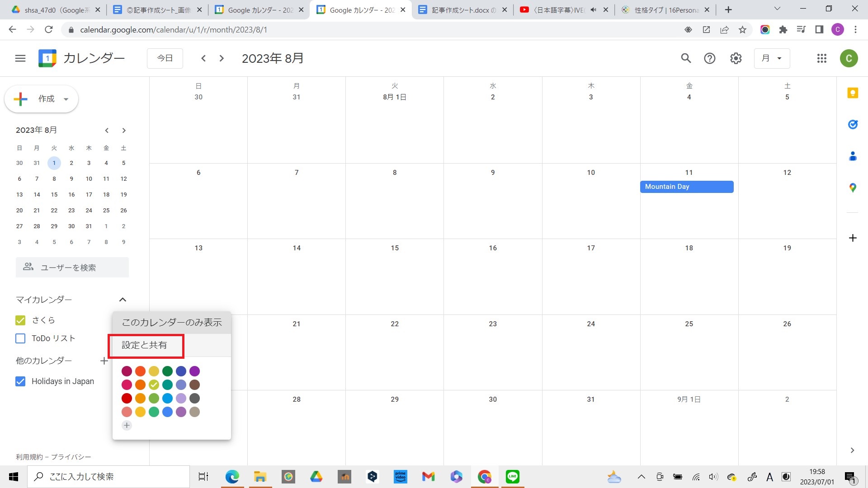
Task: Enable the ToDo リスト checkbox
Action: 20,338
